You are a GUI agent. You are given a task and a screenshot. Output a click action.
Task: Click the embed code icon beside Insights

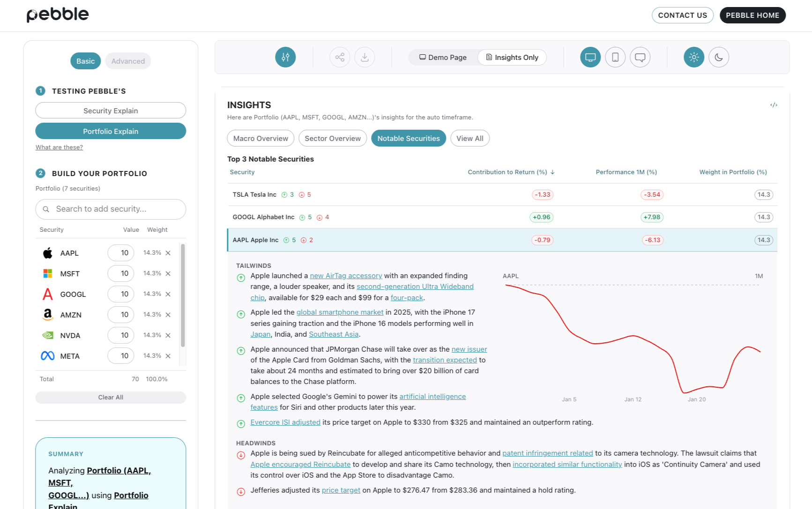tap(774, 105)
